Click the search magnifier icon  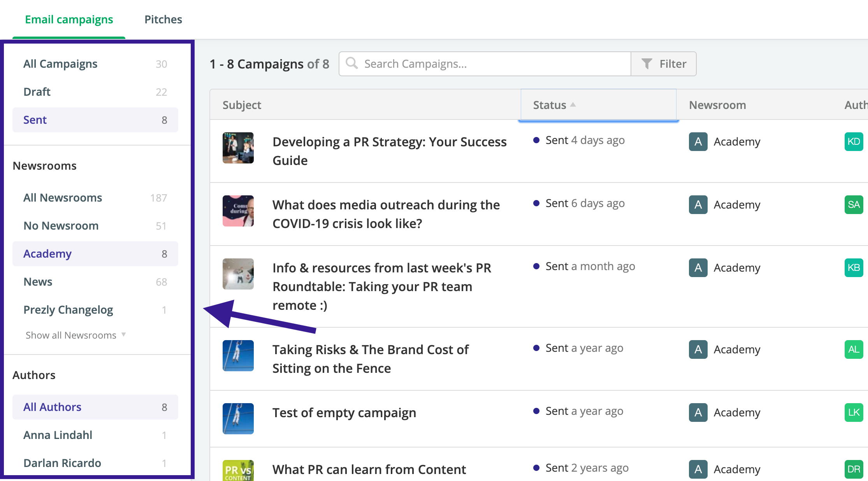351,63
